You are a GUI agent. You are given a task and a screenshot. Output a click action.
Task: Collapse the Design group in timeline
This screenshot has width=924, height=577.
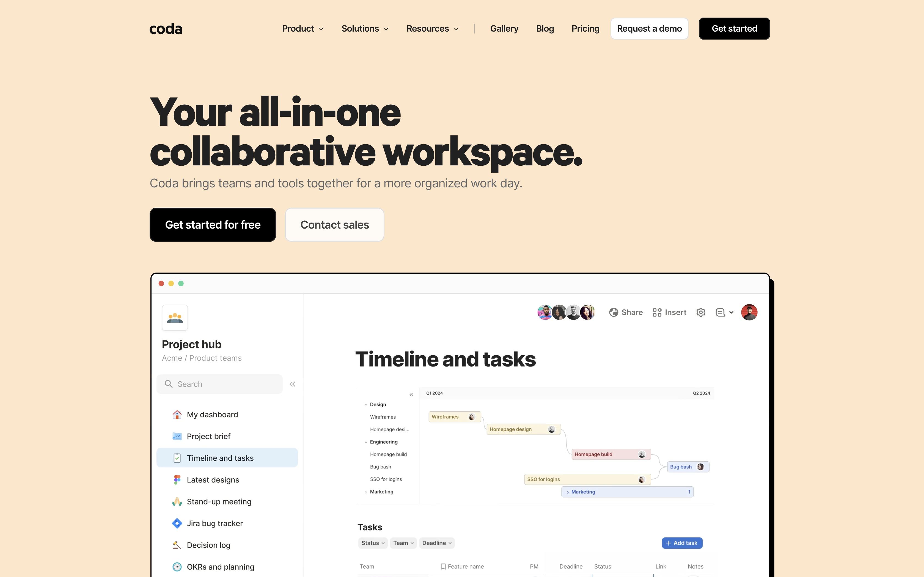point(366,404)
